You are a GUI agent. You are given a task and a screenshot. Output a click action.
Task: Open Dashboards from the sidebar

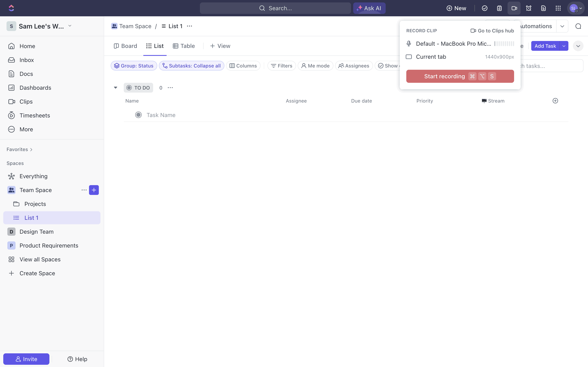(x=35, y=88)
